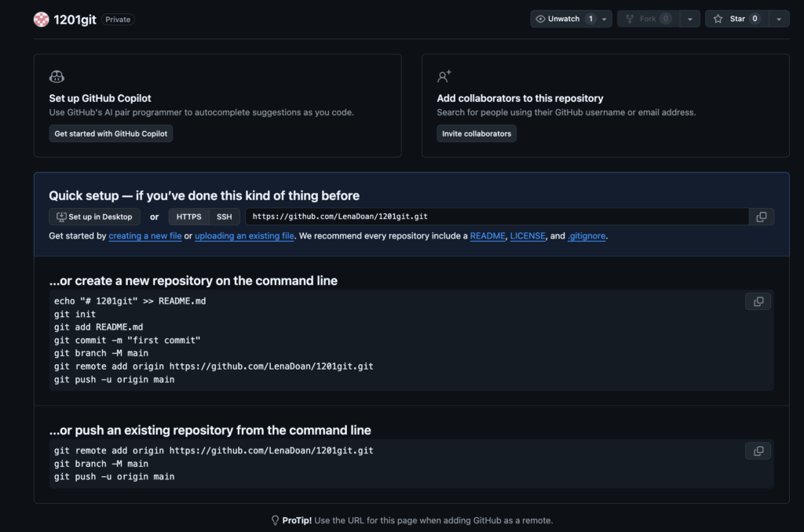Viewport: 804px width, 532px height.
Task: Click the Private visibility label
Action: tap(118, 20)
